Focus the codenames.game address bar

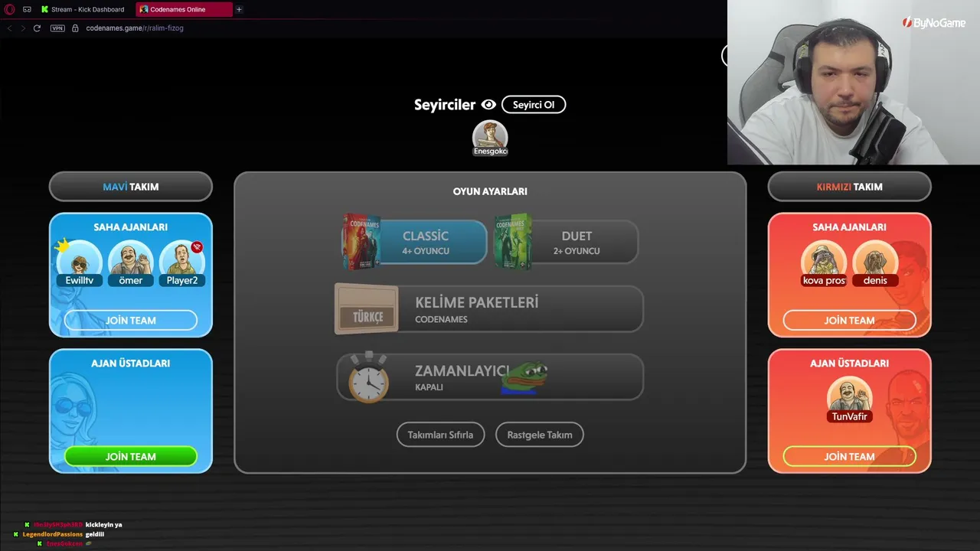[135, 28]
